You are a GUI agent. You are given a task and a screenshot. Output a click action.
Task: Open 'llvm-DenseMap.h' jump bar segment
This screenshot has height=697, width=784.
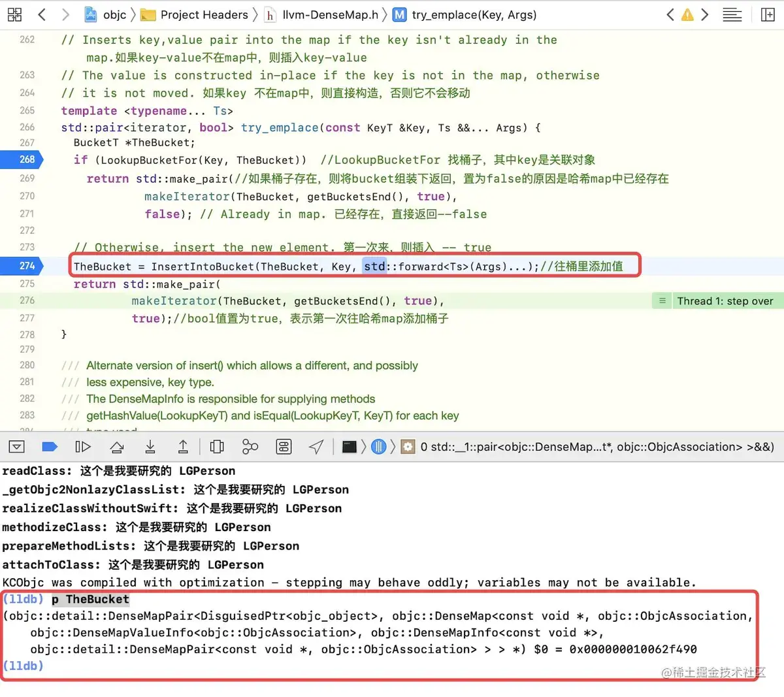pyautogui.click(x=330, y=14)
